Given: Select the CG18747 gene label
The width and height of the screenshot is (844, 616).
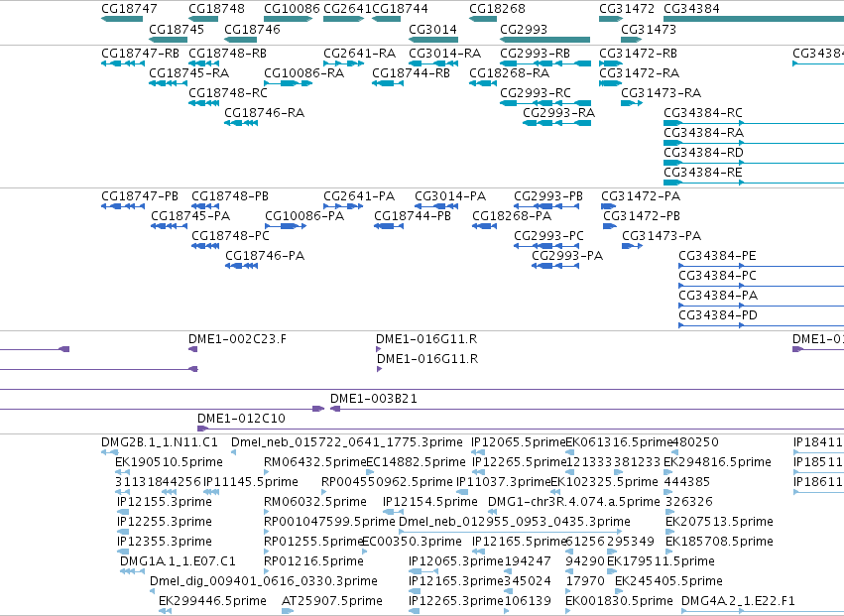Looking at the screenshot, I should click(129, 9).
